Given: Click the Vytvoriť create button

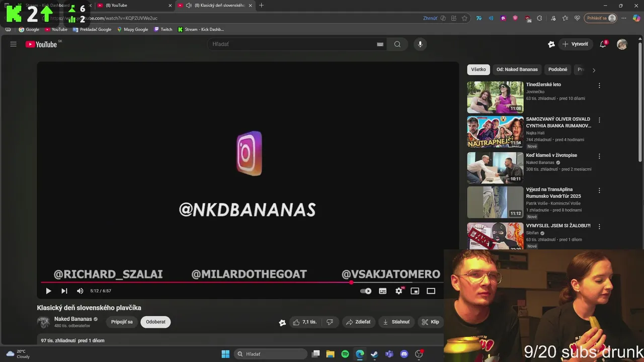Looking at the screenshot, I should (x=575, y=44).
